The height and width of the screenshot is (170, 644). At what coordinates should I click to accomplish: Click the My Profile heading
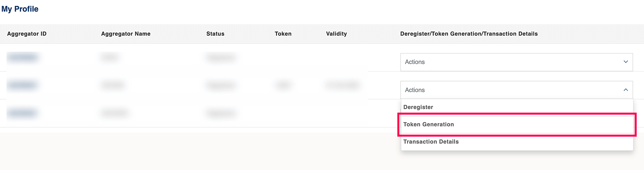20,9
